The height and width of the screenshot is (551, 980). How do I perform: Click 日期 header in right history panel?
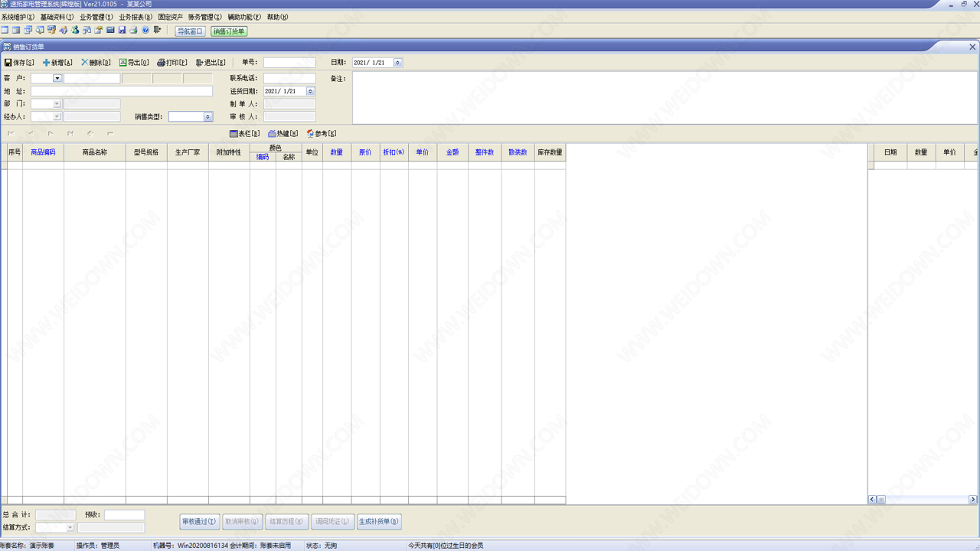pyautogui.click(x=890, y=152)
